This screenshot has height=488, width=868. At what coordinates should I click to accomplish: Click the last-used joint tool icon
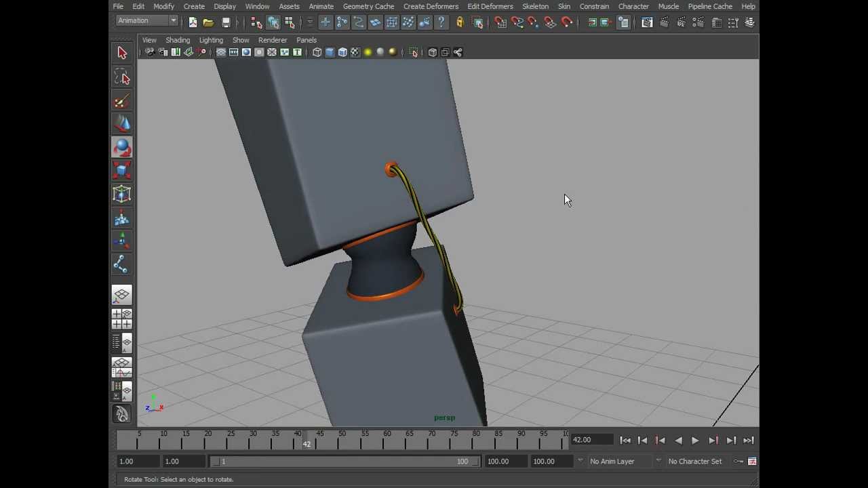click(x=122, y=264)
